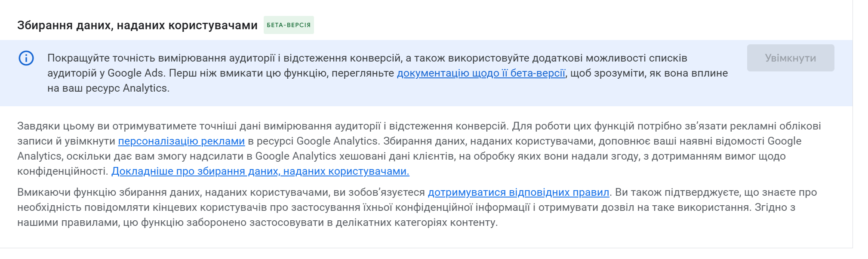Open the дотримуватися відповідних правил link
The width and height of the screenshot is (868, 259).
click(x=518, y=192)
